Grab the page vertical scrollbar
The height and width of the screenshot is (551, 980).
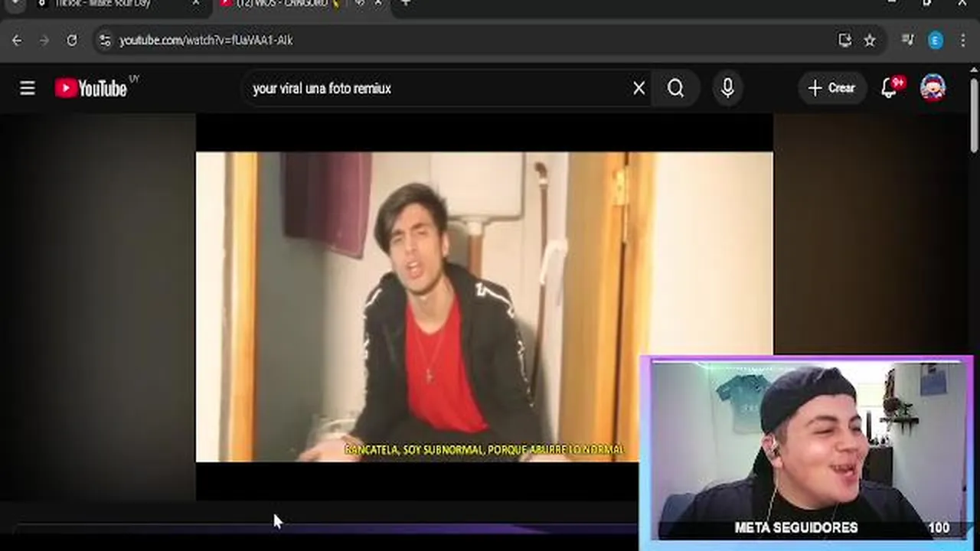point(975,115)
